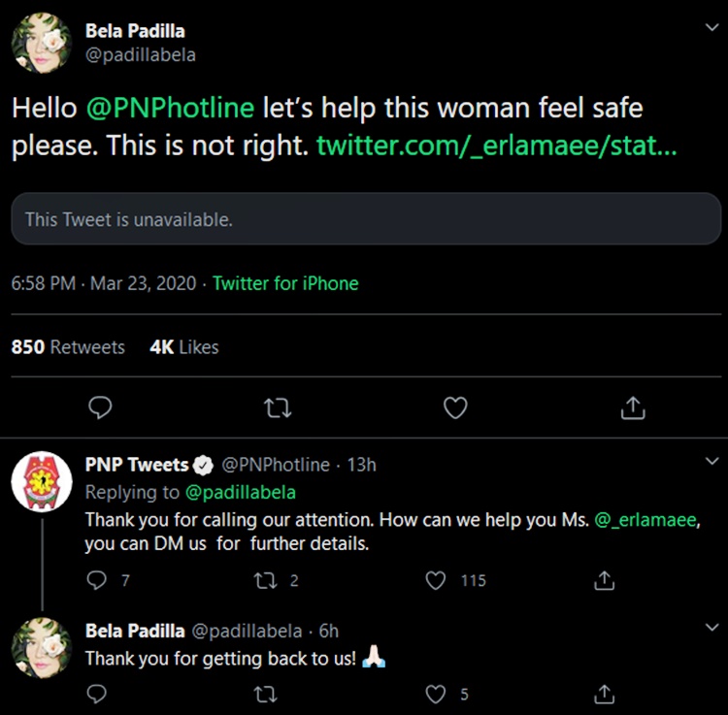Retweet the PNP Tweets reply
This screenshot has height=715, width=728.
click(264, 580)
